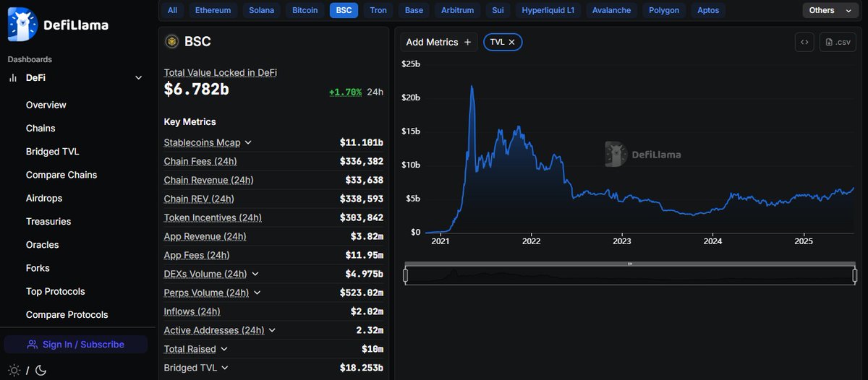This screenshot has width=868, height=380.
Task: Open the Treasuries sidebar link
Action: click(48, 221)
